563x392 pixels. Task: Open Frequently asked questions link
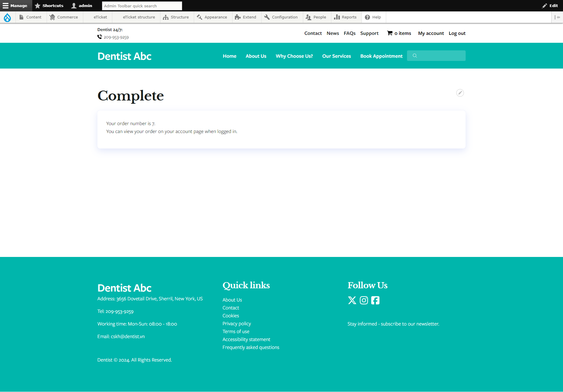tap(251, 347)
